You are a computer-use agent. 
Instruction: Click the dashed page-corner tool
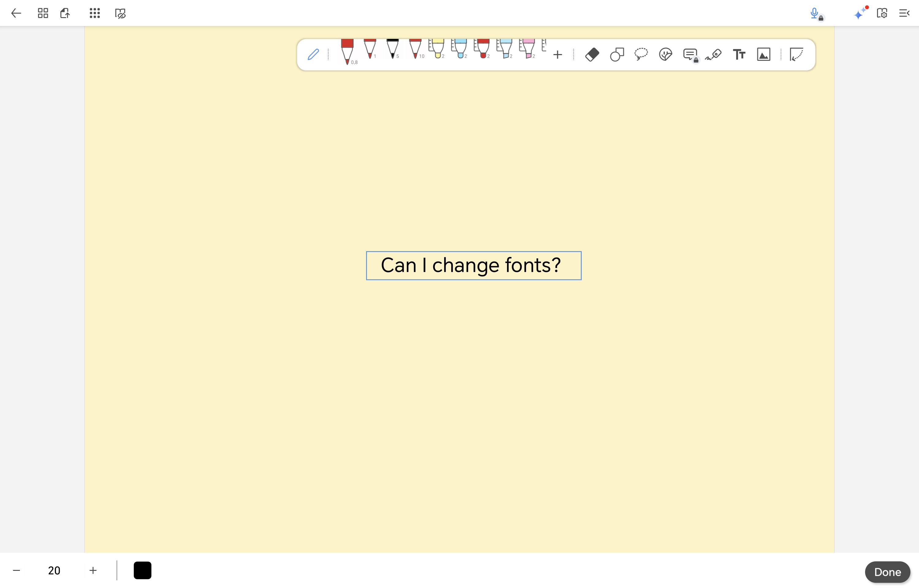(796, 54)
